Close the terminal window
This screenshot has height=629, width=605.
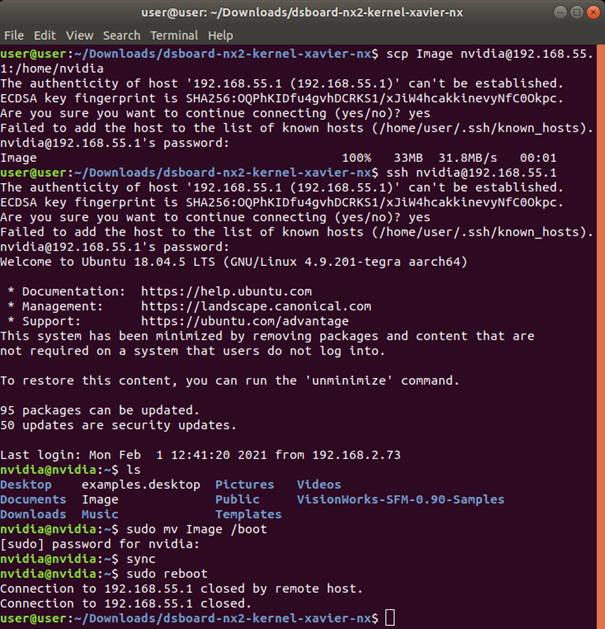coord(593,12)
